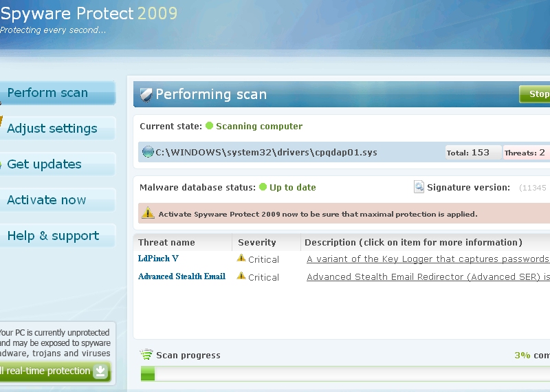550x392 pixels.
Task: Open Advanced Stealth Email Redirector description link
Action: (x=428, y=277)
